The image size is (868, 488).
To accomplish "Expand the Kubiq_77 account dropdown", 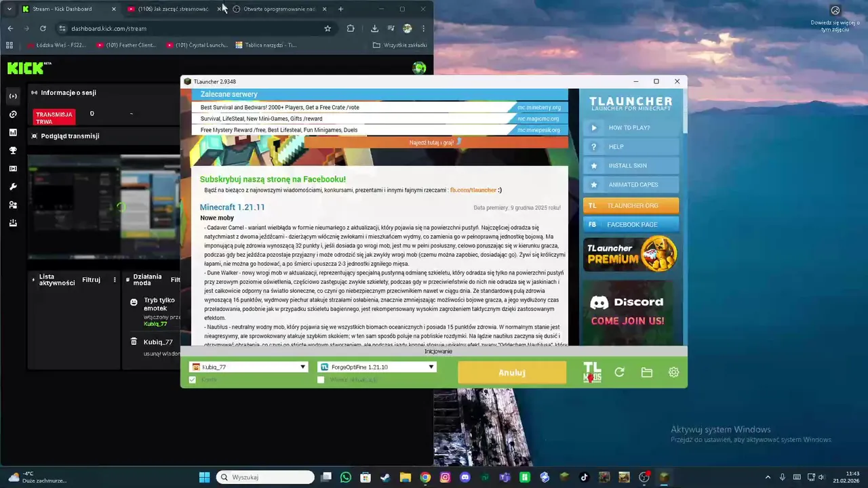I will 303,367.
